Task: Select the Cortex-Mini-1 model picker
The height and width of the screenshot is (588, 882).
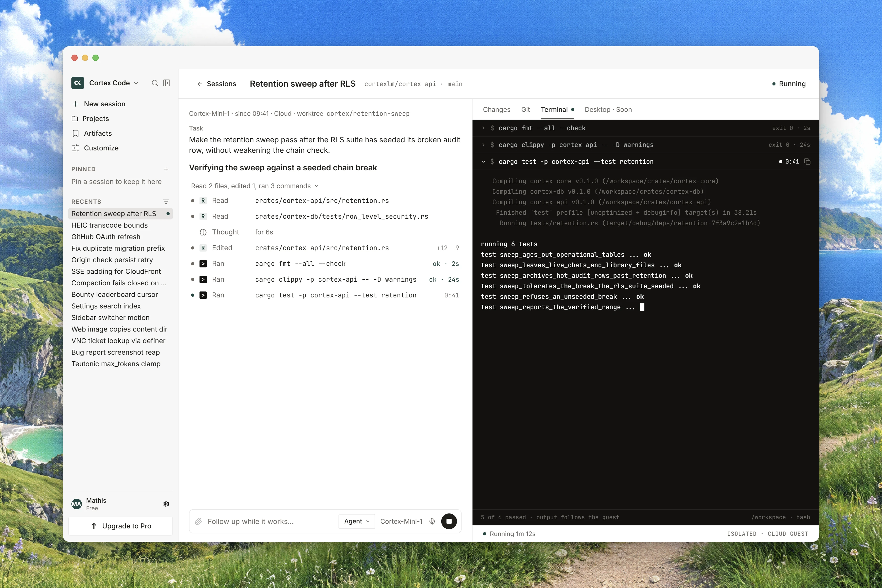Action: coord(401,521)
